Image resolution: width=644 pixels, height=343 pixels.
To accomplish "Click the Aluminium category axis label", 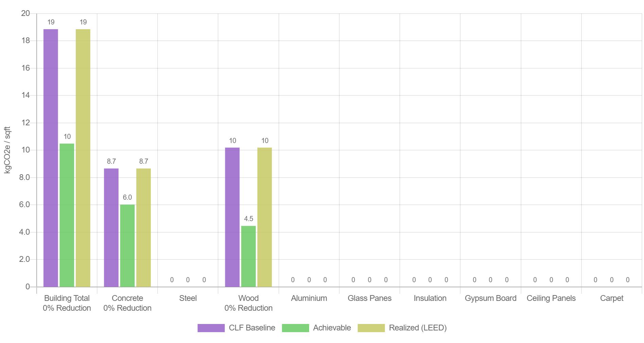I will coord(309,298).
